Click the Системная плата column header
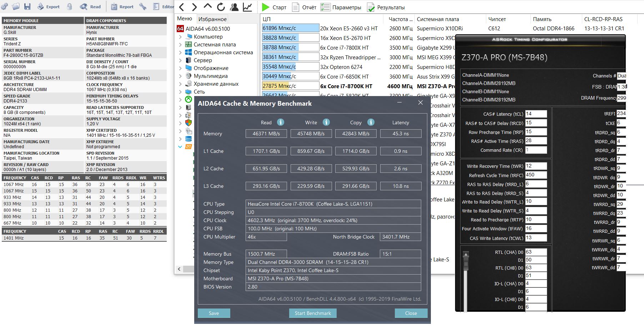Screen dimensions: 644x326 (x=450, y=19)
